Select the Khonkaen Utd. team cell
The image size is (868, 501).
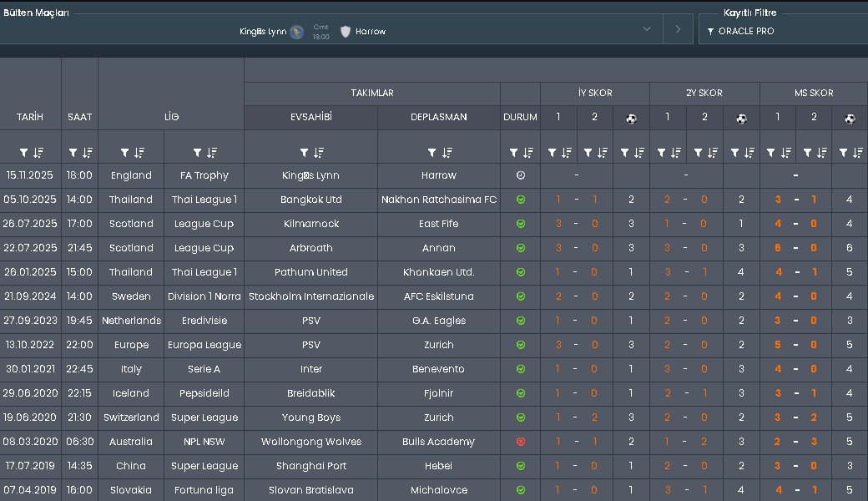[439, 272]
